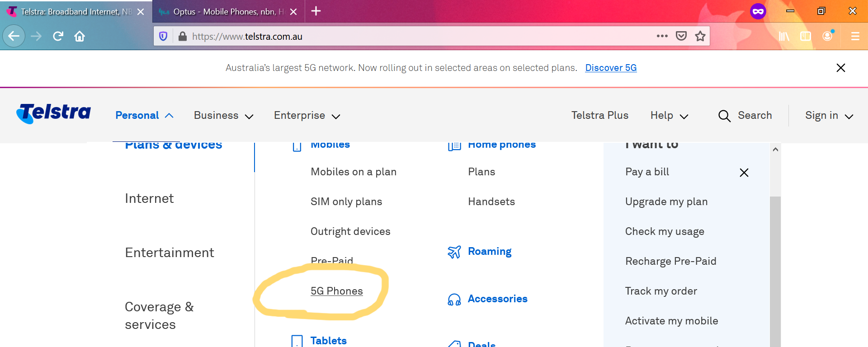The width and height of the screenshot is (868, 347).
Task: Open page actions three-dot menu
Action: point(662,36)
